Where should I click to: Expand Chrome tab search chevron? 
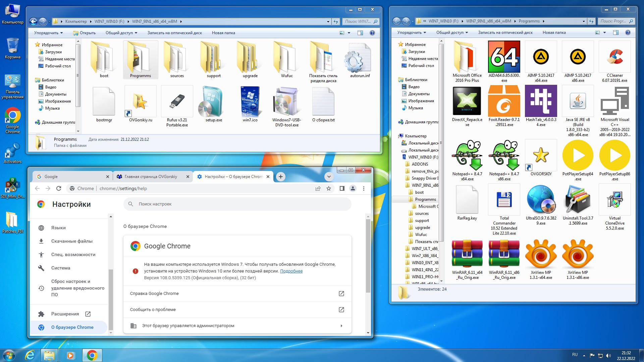click(329, 177)
